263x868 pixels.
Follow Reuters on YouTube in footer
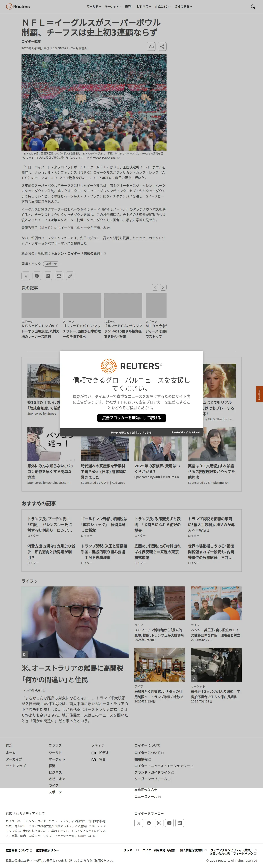coord(169,823)
